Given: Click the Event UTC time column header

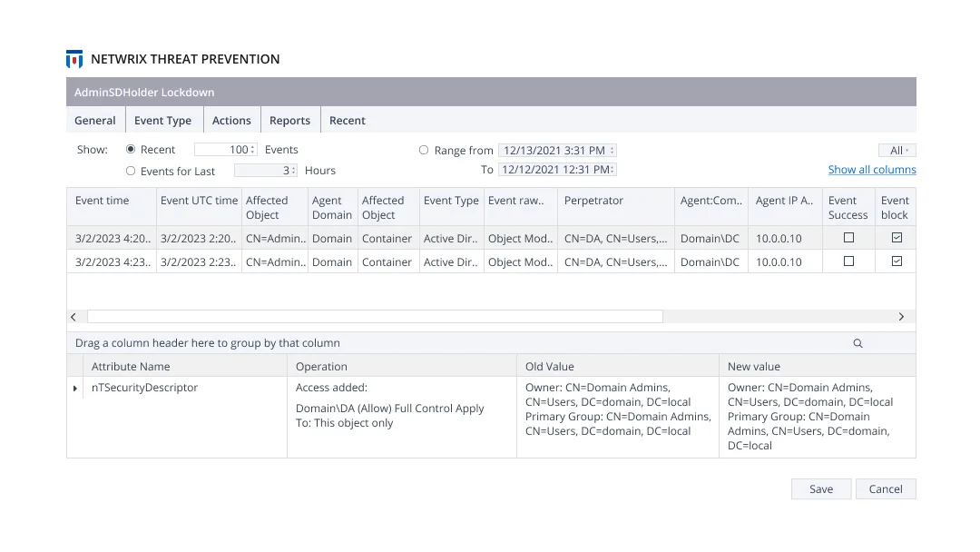Looking at the screenshot, I should click(x=199, y=207).
